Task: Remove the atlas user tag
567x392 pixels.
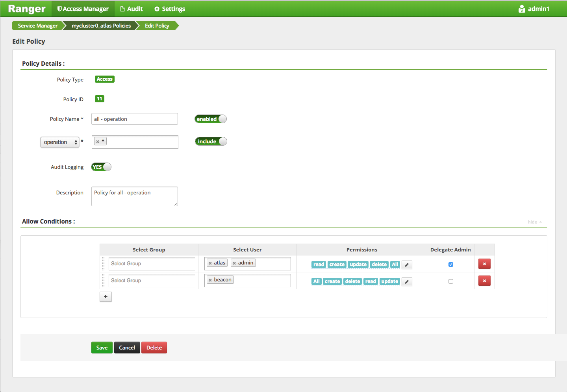Action: 210,263
